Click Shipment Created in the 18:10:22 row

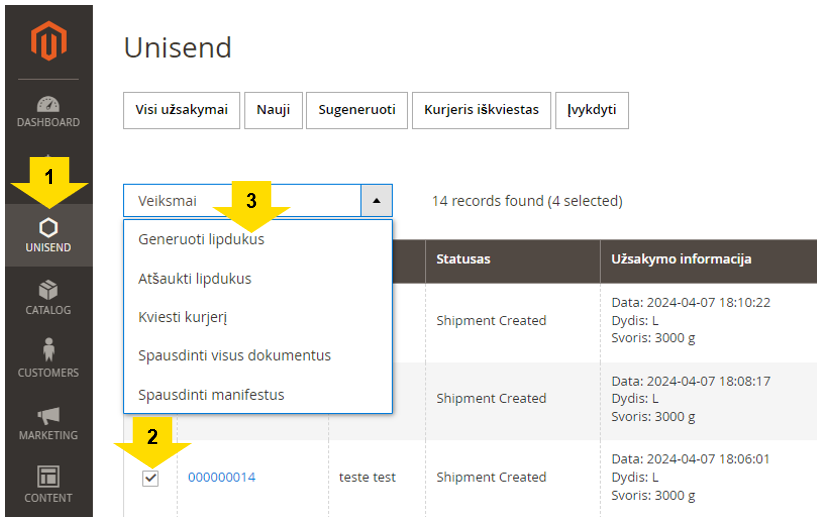491,321
